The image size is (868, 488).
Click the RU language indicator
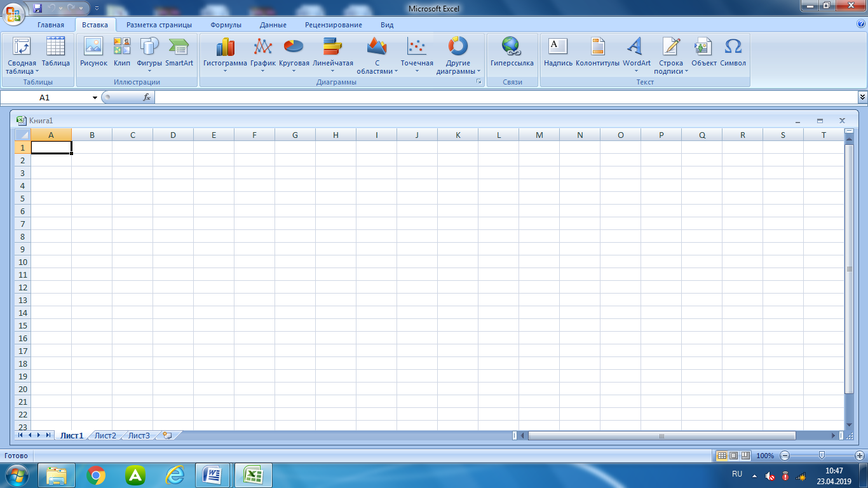pos(737,474)
